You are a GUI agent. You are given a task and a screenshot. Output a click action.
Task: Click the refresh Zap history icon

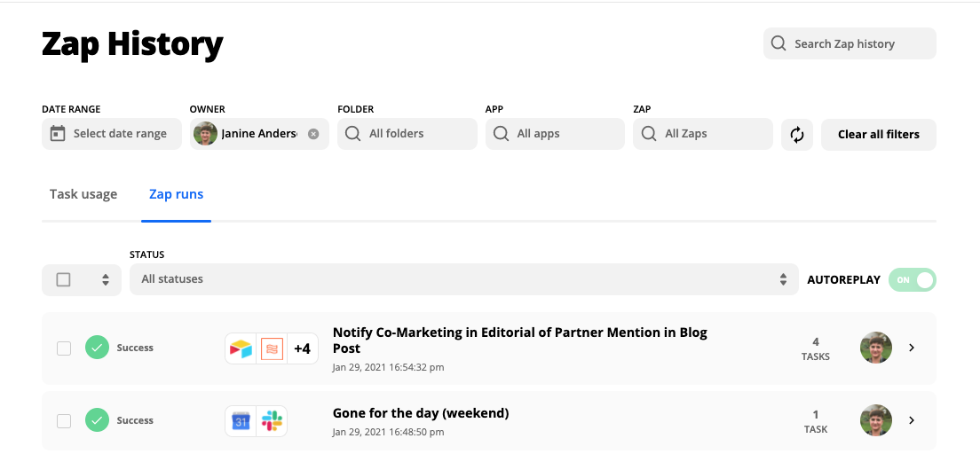(797, 135)
